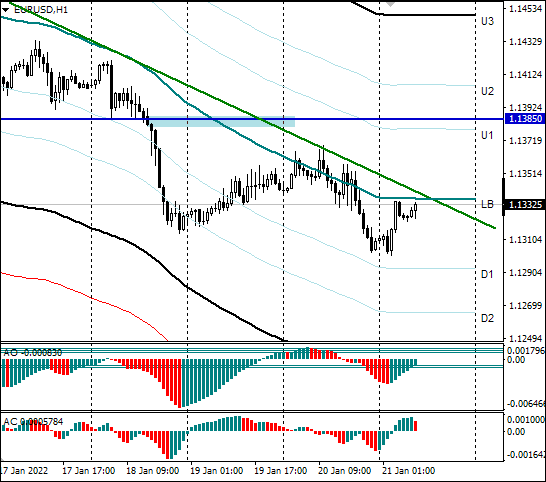Image resolution: width=546 pixels, height=482 pixels.
Task: Click the 1.14124 price scale value
Action: pyautogui.click(x=525, y=75)
